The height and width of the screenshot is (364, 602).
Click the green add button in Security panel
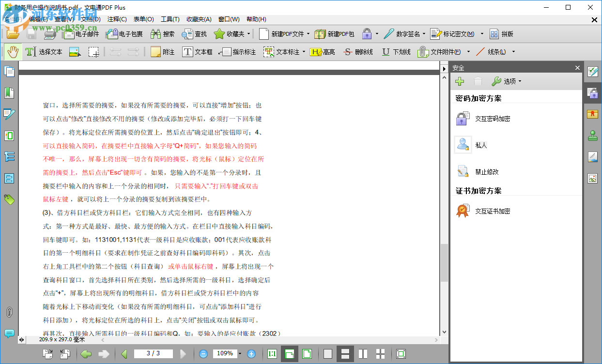(x=459, y=81)
